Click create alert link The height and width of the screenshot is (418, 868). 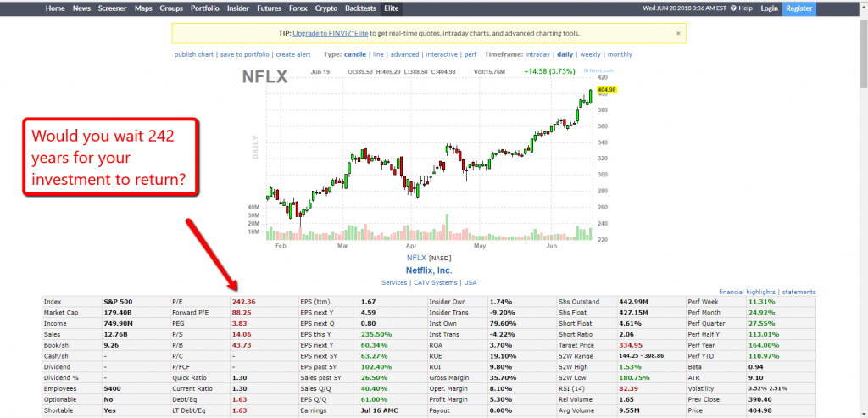point(293,54)
